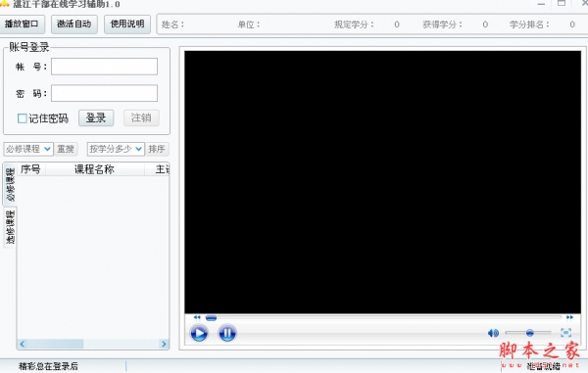Click the course list horizontal scrollbar thumb
This screenshot has width=588, height=373.
(55, 344)
